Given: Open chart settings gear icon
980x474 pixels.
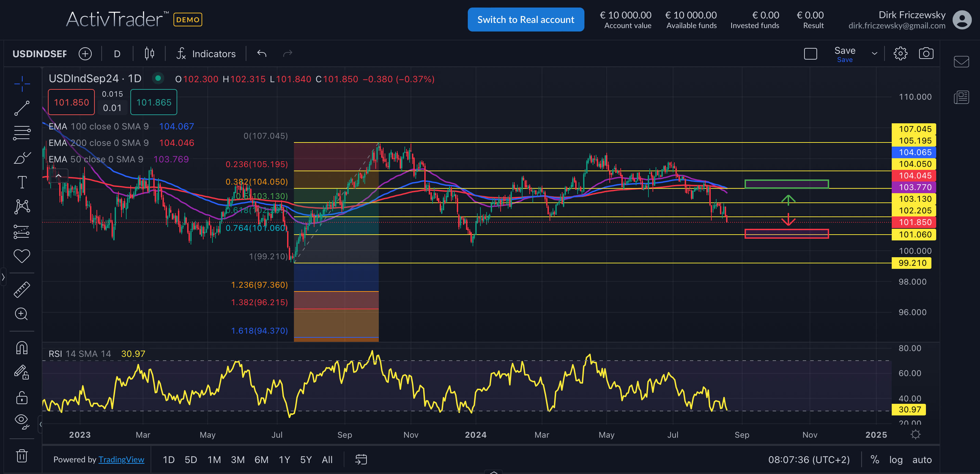Looking at the screenshot, I should pyautogui.click(x=900, y=54).
